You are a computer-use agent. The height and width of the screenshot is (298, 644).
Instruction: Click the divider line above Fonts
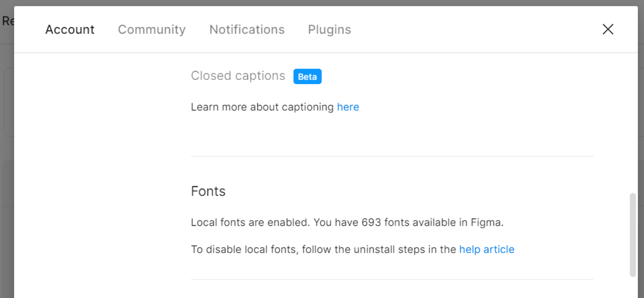pos(392,156)
